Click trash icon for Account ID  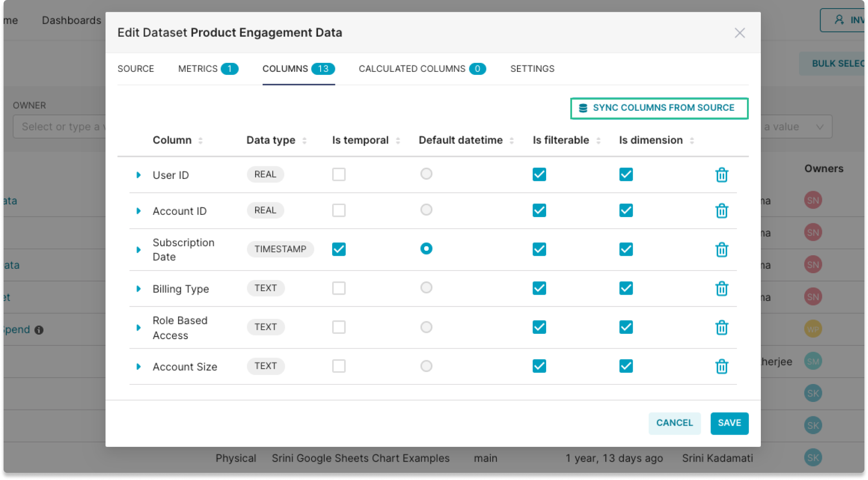point(721,210)
